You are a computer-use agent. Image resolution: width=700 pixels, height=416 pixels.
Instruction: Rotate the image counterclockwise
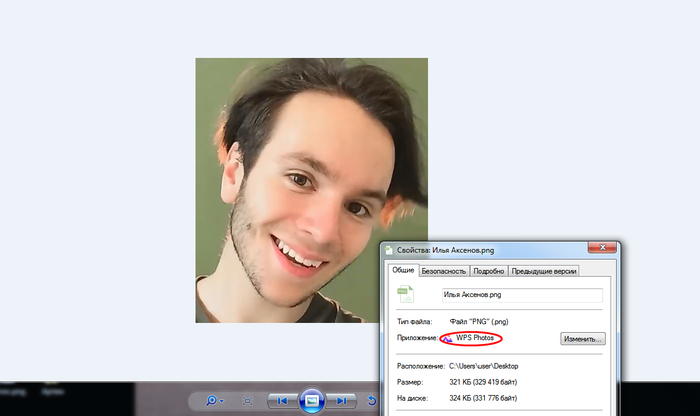[x=372, y=401]
